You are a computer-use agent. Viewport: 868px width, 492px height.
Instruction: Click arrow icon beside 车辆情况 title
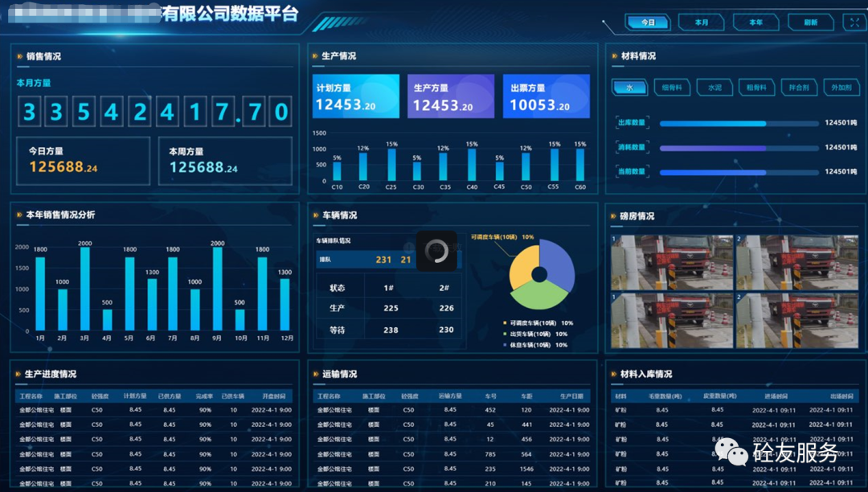point(314,215)
